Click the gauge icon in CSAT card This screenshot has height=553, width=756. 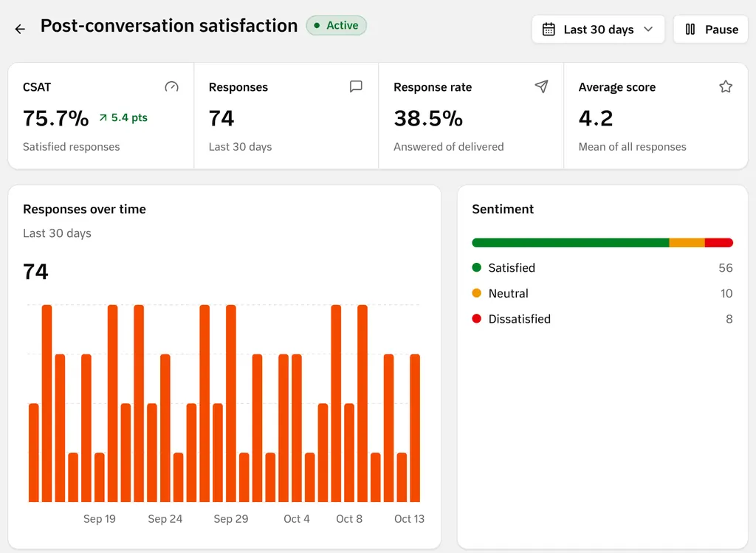pyautogui.click(x=171, y=87)
